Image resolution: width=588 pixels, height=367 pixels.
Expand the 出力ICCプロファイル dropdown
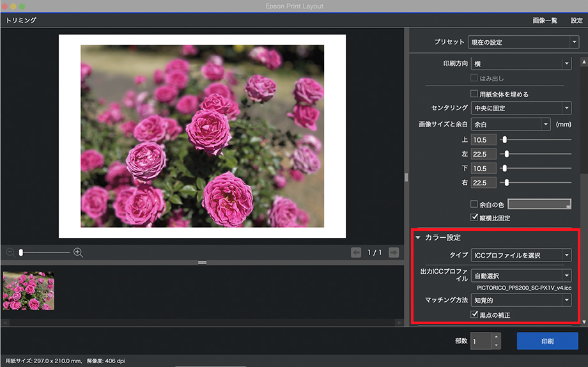[x=521, y=276]
